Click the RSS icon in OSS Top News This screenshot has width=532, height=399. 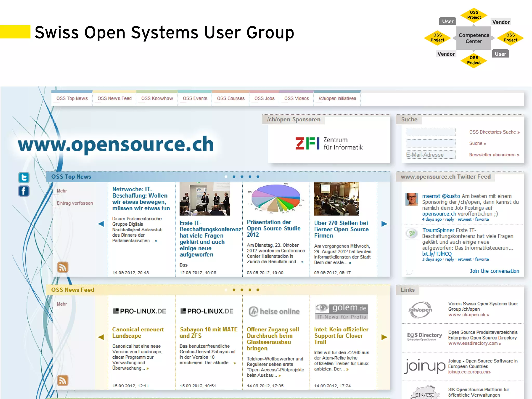[x=63, y=267]
